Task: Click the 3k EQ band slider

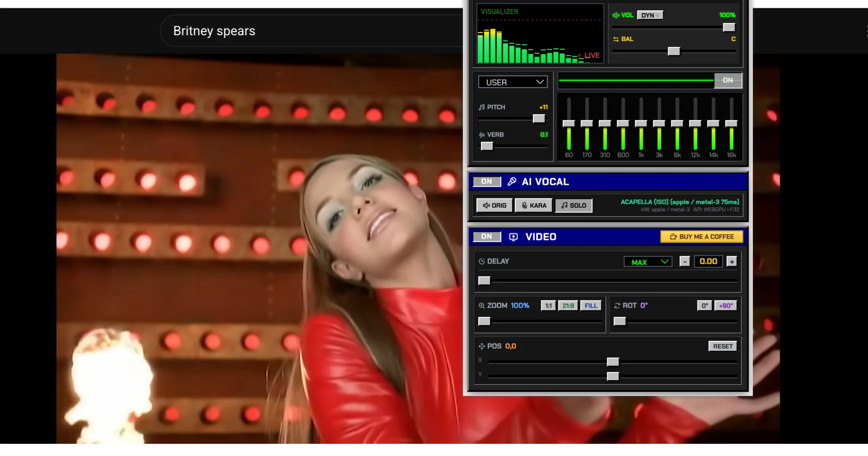Action: (x=659, y=124)
